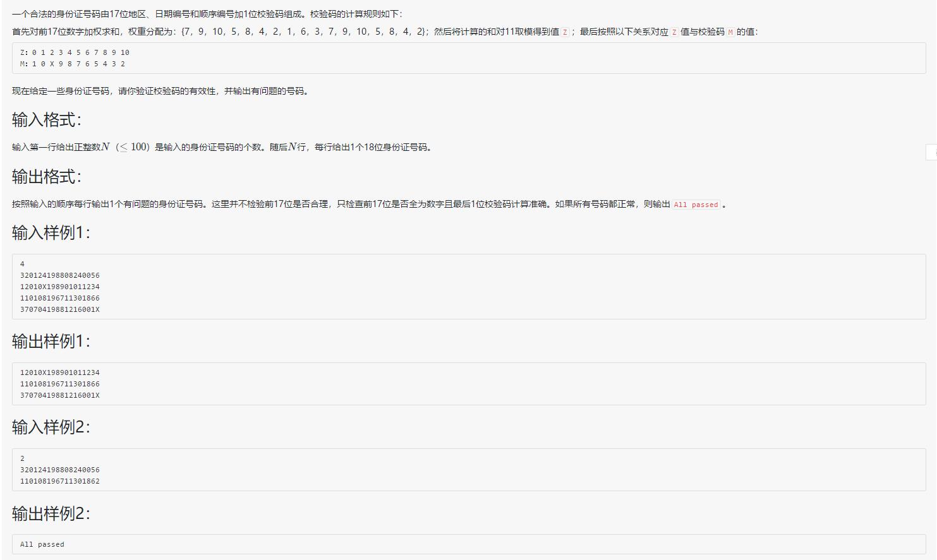Image resolution: width=937 pixels, height=560 pixels.
Task: Click the number 2 in input sample 2
Action: click(x=22, y=458)
